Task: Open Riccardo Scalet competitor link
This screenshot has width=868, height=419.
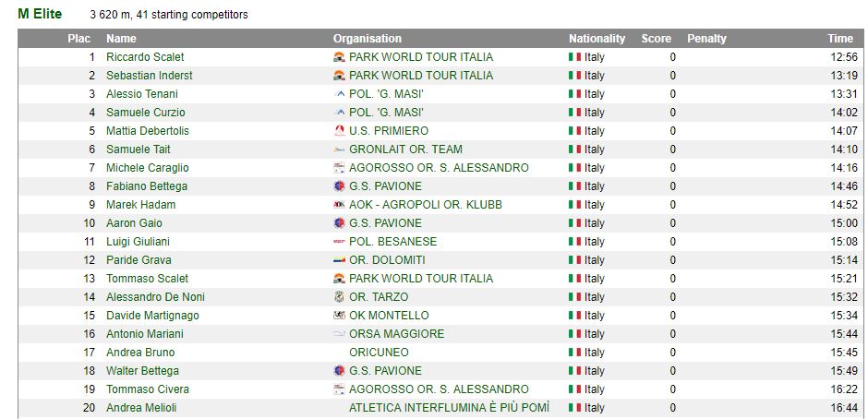Action: coord(145,57)
